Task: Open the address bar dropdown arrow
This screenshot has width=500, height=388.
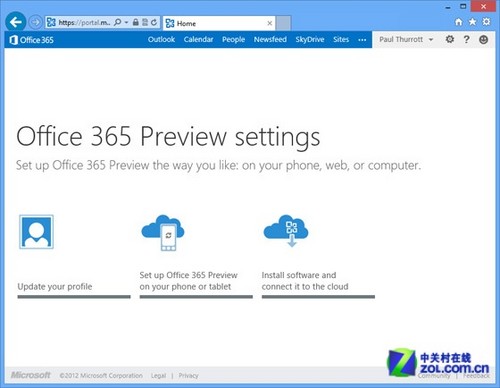Action: click(x=126, y=23)
